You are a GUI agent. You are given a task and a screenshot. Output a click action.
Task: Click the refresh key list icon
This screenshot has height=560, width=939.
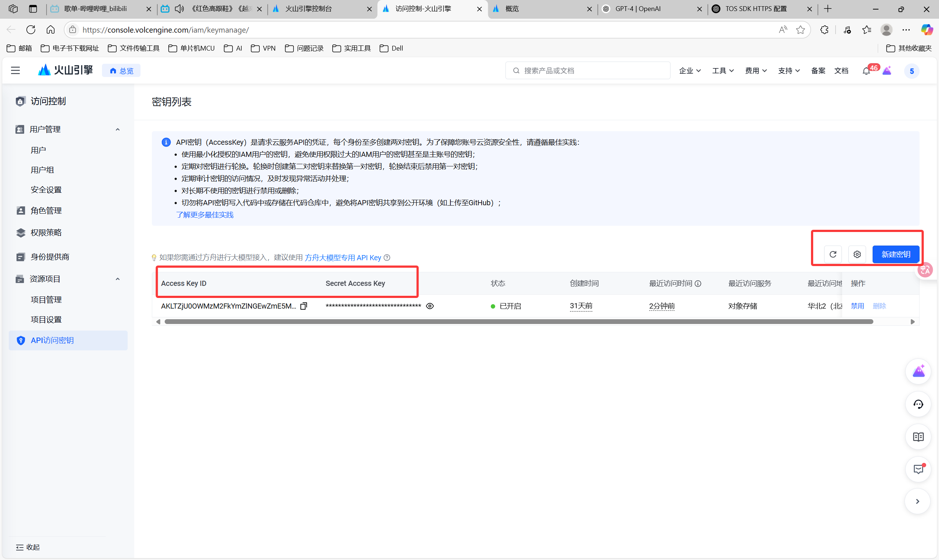[x=833, y=254]
